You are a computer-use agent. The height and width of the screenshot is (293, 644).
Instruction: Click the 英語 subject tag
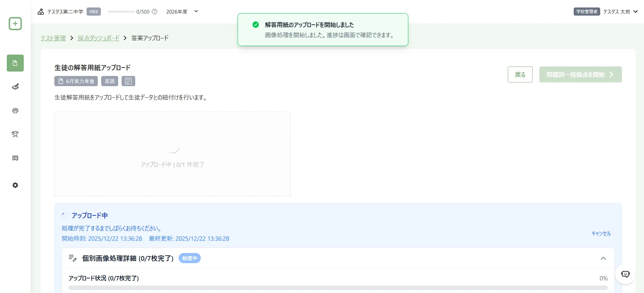(x=110, y=81)
